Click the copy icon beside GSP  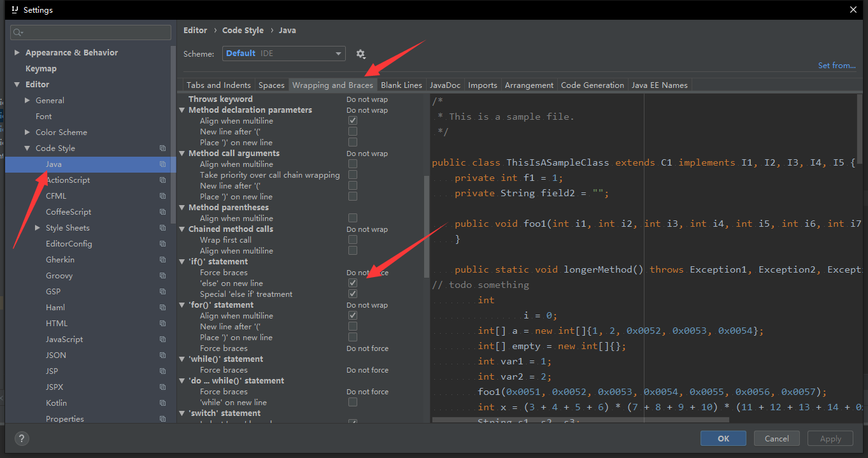coord(162,292)
